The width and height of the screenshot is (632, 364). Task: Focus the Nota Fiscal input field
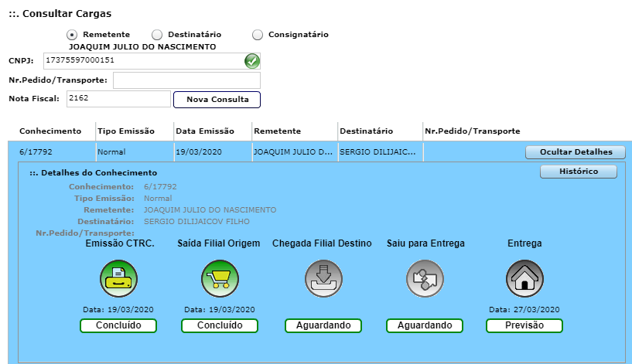[118, 99]
